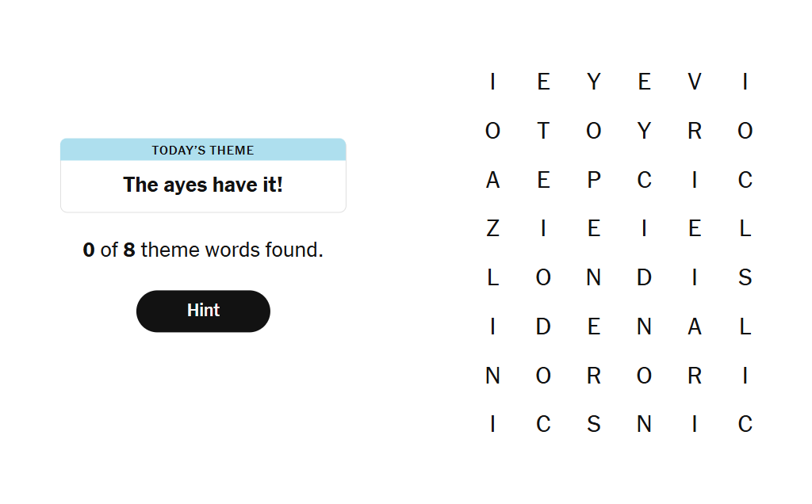Select the letter T in the second row
Image resolution: width=812 pixels, height=504 pixels.
[543, 131]
